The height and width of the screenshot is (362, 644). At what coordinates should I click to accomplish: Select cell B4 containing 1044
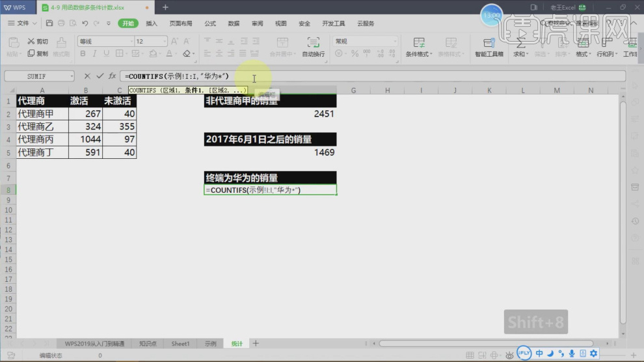(85, 139)
